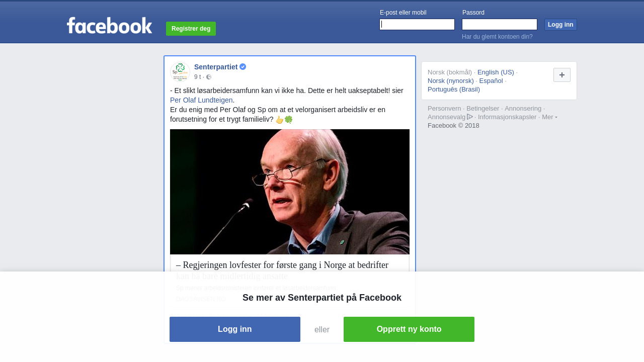
Task: Click the large blue Logg inn button
Action: pos(235,329)
